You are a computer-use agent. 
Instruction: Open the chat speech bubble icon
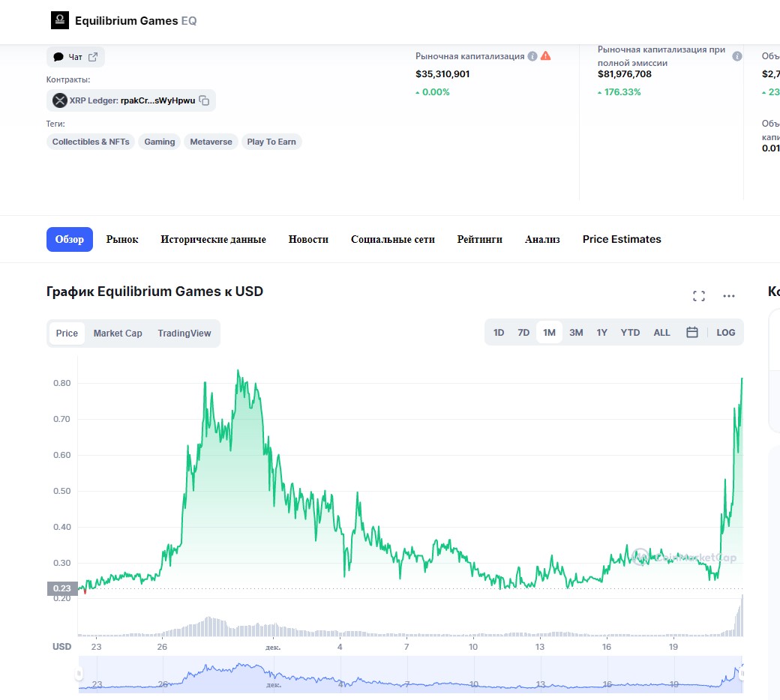(58, 57)
